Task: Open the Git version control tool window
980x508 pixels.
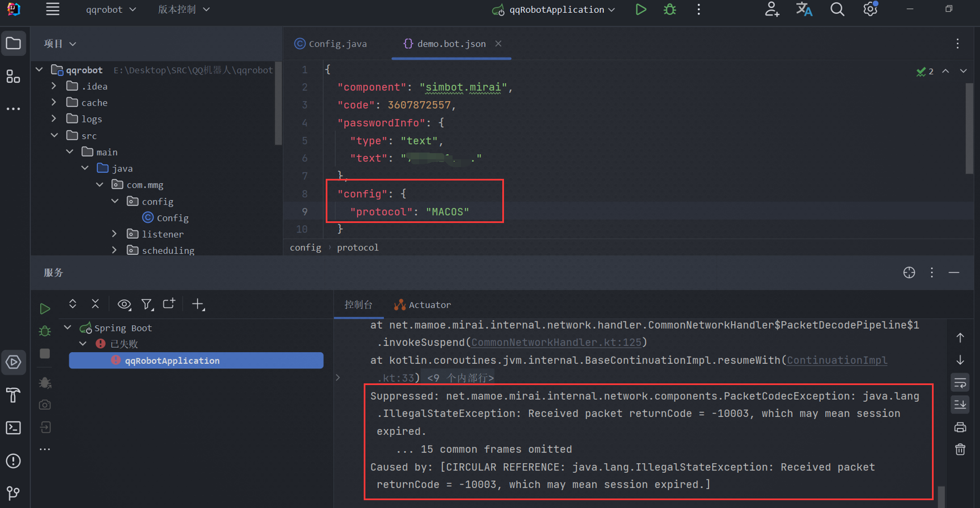Action: point(13,493)
